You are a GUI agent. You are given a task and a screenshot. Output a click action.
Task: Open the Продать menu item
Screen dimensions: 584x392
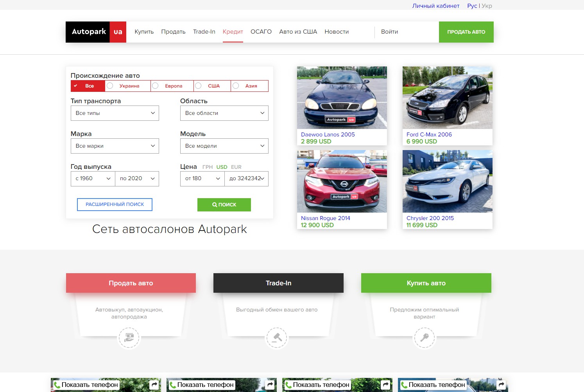(173, 32)
